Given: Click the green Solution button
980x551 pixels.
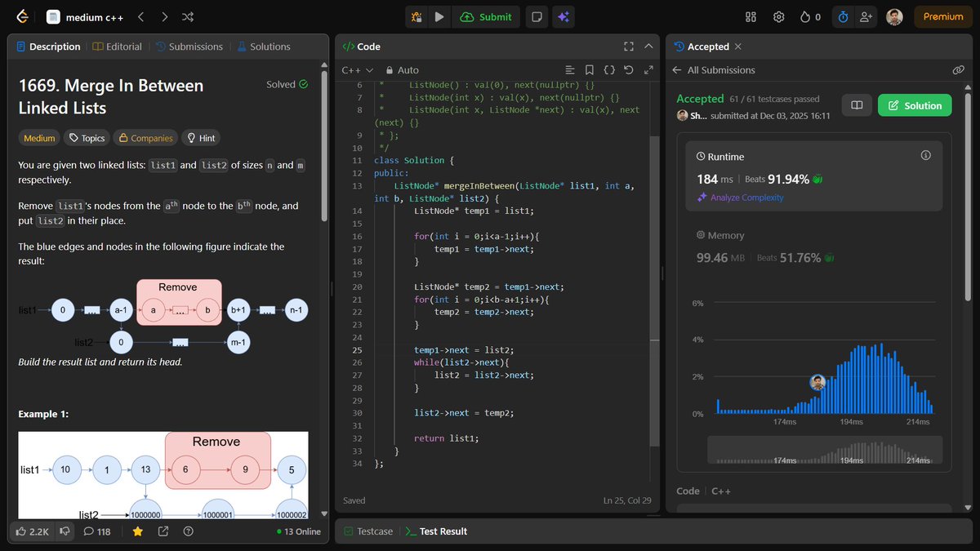Looking at the screenshot, I should [x=915, y=105].
